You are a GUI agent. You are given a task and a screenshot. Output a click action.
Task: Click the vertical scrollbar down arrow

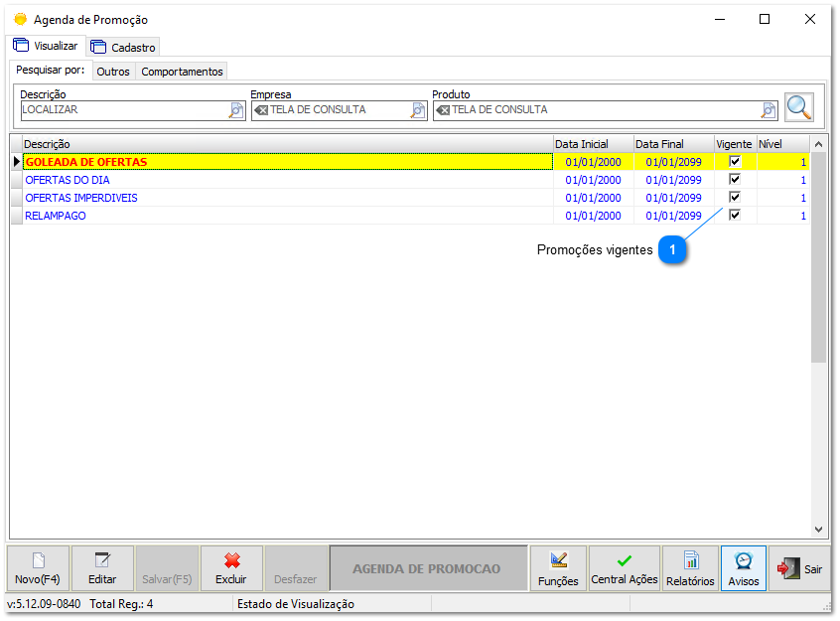(x=817, y=531)
